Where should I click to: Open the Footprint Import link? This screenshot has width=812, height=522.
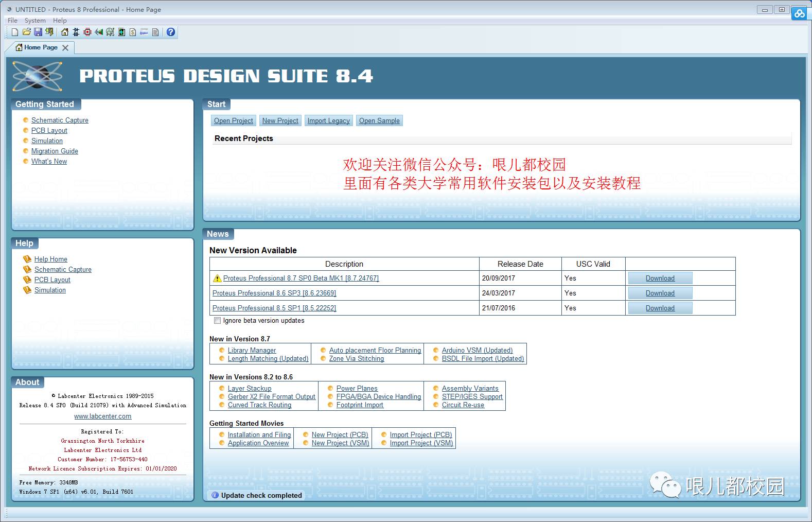pyautogui.click(x=360, y=405)
